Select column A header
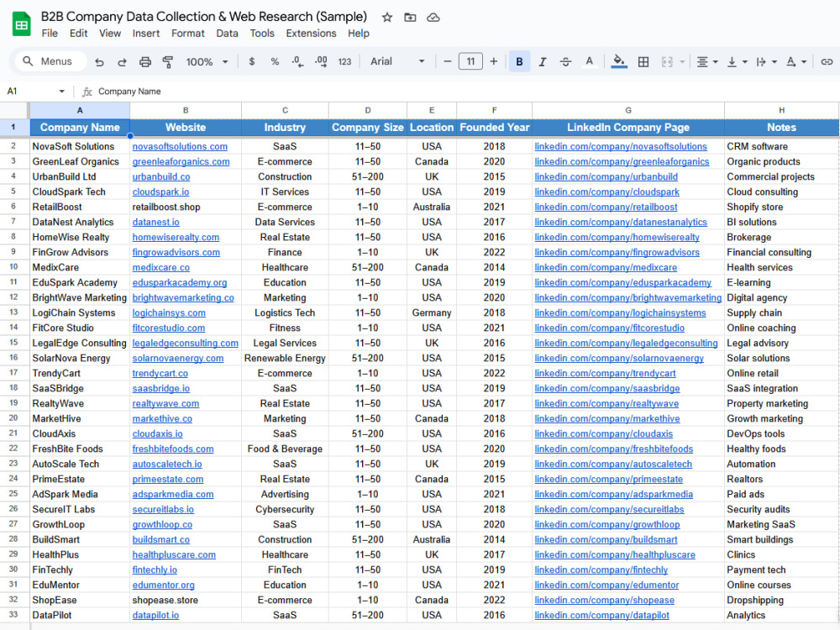840x630 pixels. (79, 110)
